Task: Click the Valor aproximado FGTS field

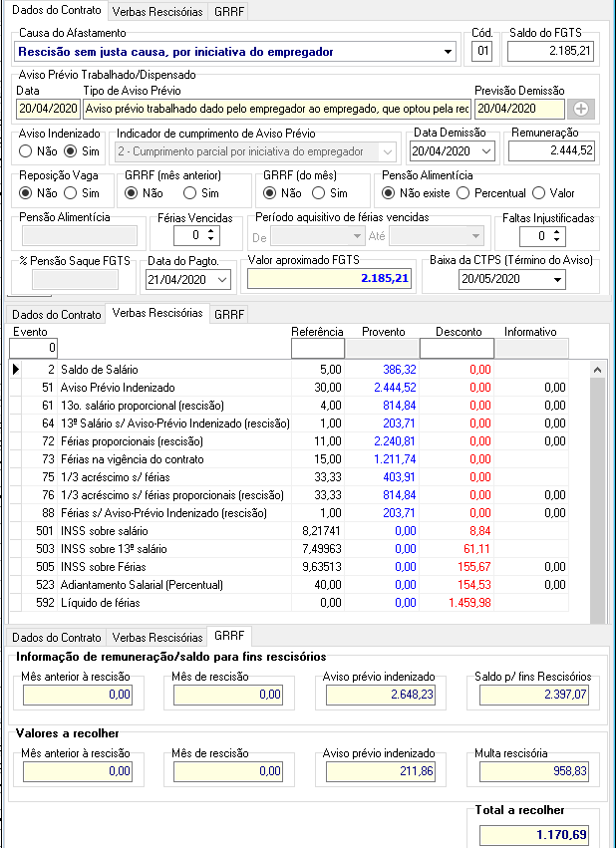Action: point(329,279)
